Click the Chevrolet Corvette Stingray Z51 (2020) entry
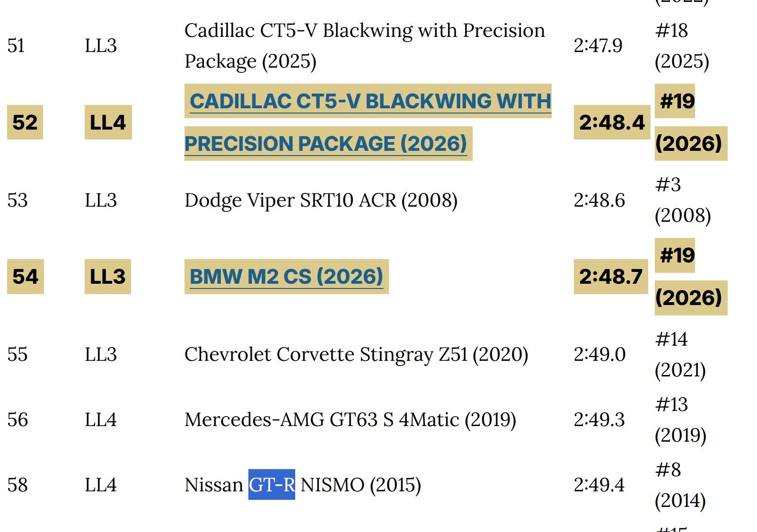The width and height of the screenshot is (757, 532). tap(356, 355)
